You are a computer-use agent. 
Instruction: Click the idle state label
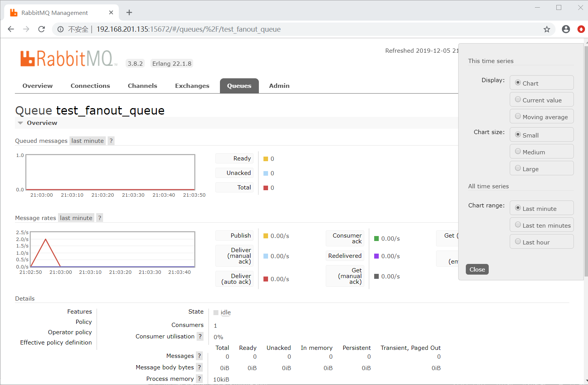pyautogui.click(x=226, y=312)
